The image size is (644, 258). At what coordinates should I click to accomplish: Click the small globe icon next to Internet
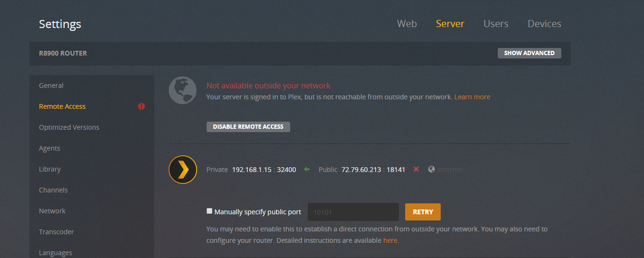click(431, 169)
